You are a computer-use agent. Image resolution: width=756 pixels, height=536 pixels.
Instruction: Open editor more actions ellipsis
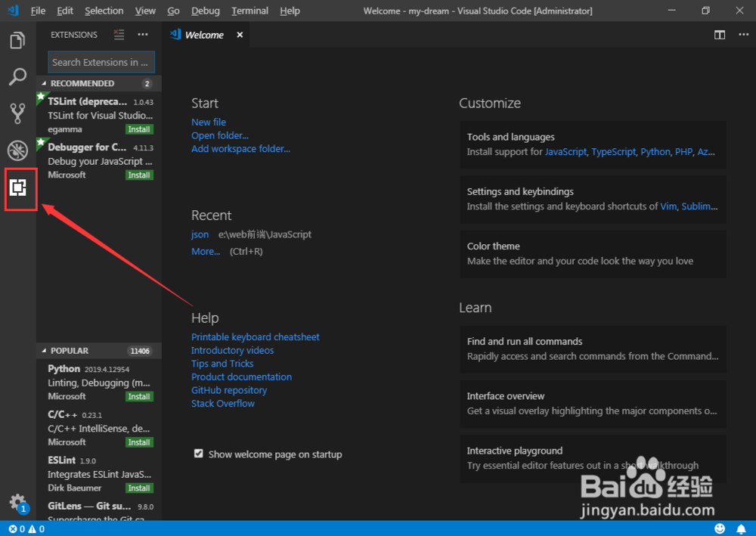point(743,35)
